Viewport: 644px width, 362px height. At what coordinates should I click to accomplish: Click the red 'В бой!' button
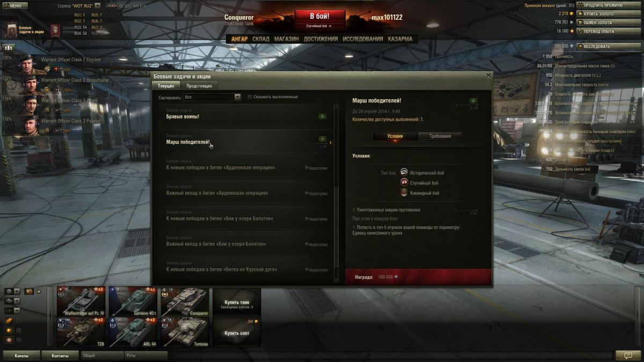pos(319,16)
